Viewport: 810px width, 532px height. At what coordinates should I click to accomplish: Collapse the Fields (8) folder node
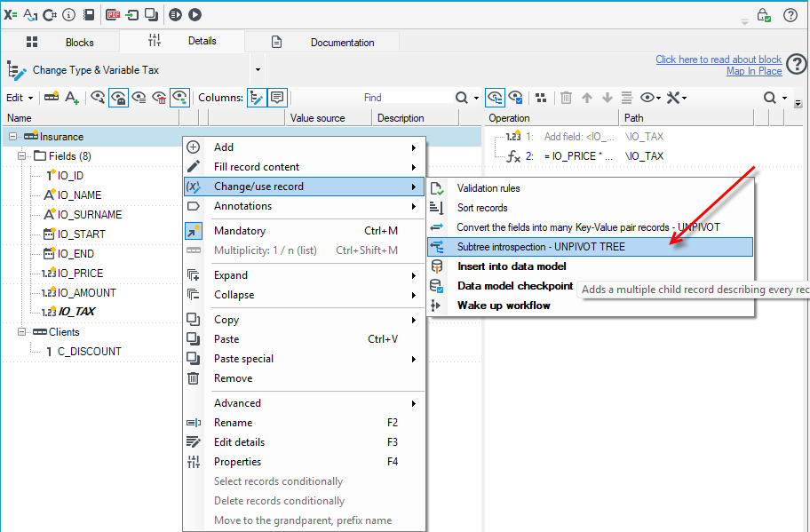click(21, 156)
